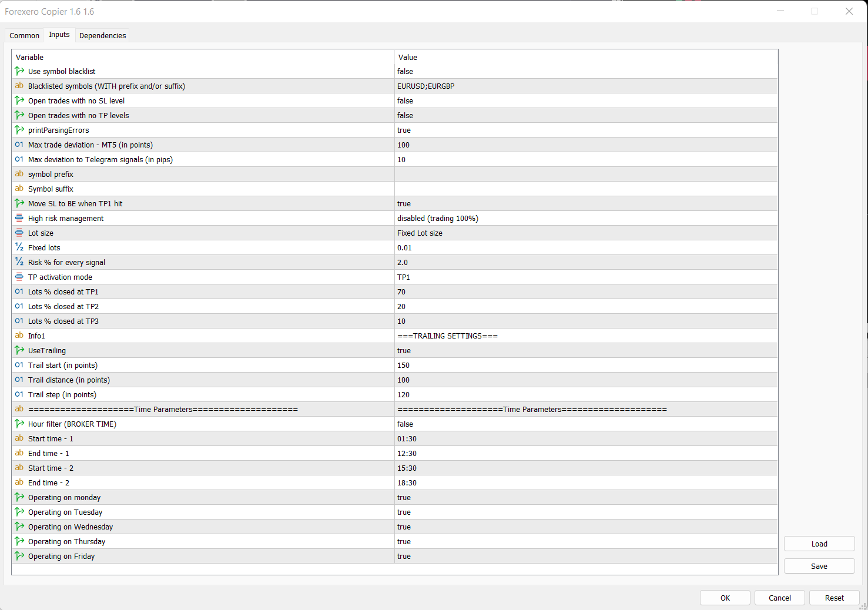Screen dimensions: 868x610
Task: Open Lot size dropdown showing Fixed Lot size
Action: 586,233
